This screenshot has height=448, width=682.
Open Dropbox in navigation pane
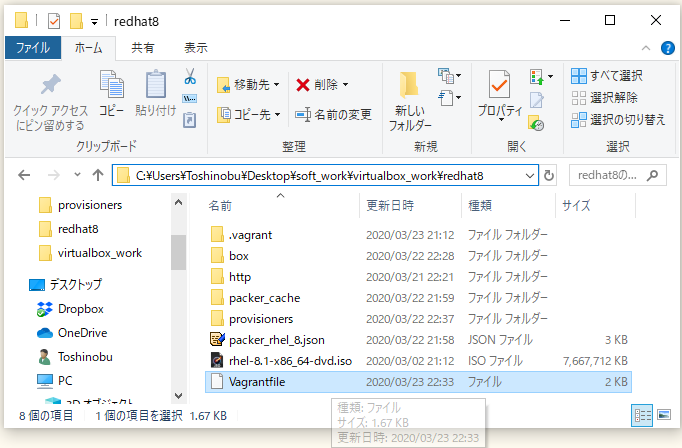[x=70, y=309]
